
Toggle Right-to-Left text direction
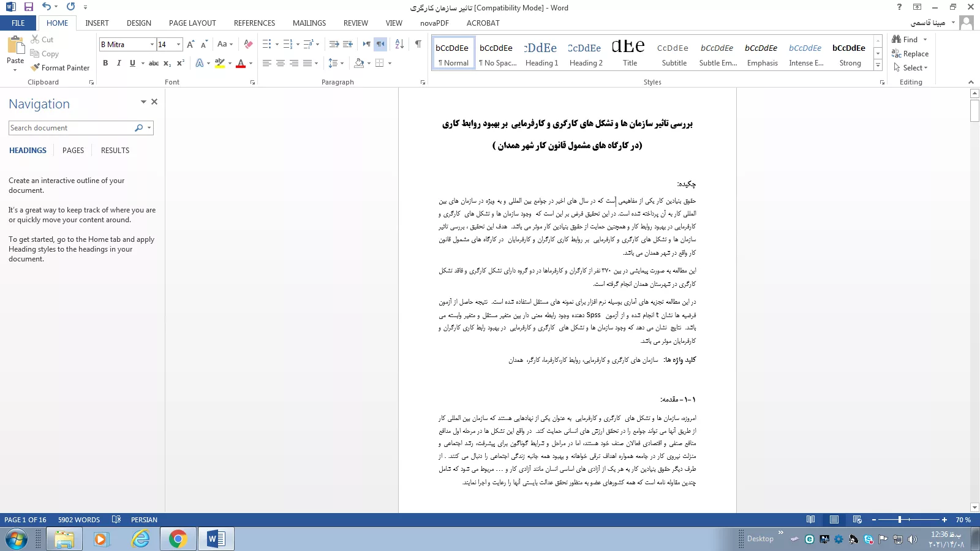[380, 44]
